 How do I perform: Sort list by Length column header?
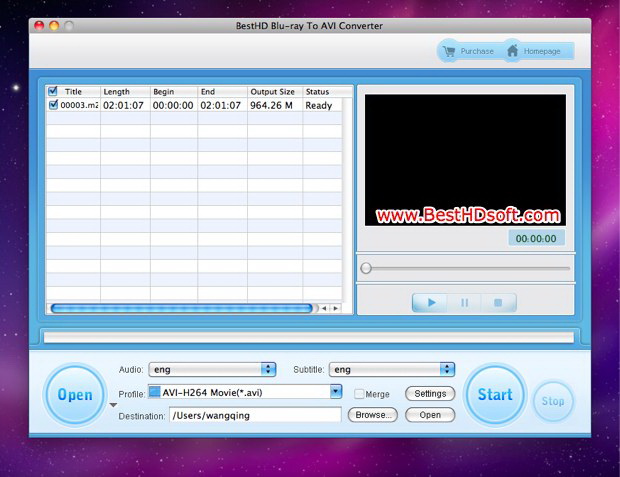click(x=125, y=91)
